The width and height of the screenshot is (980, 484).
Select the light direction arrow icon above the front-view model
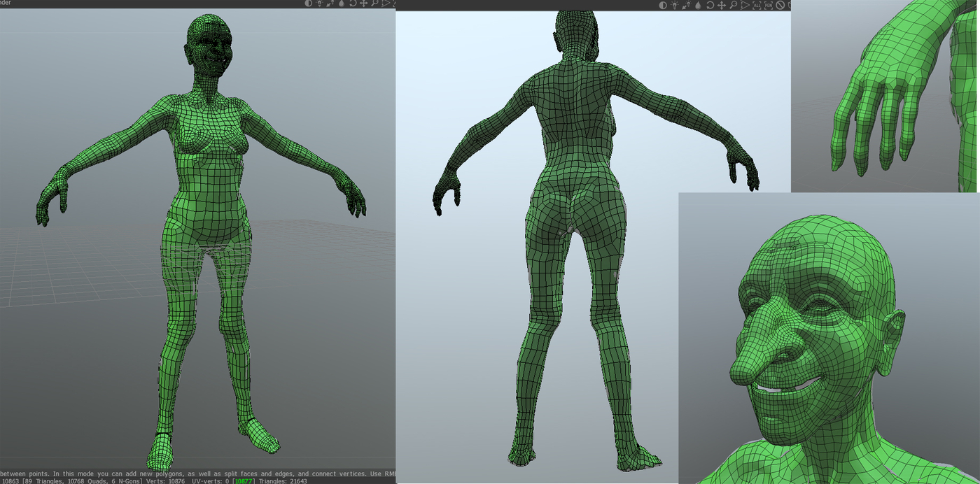click(330, 3)
